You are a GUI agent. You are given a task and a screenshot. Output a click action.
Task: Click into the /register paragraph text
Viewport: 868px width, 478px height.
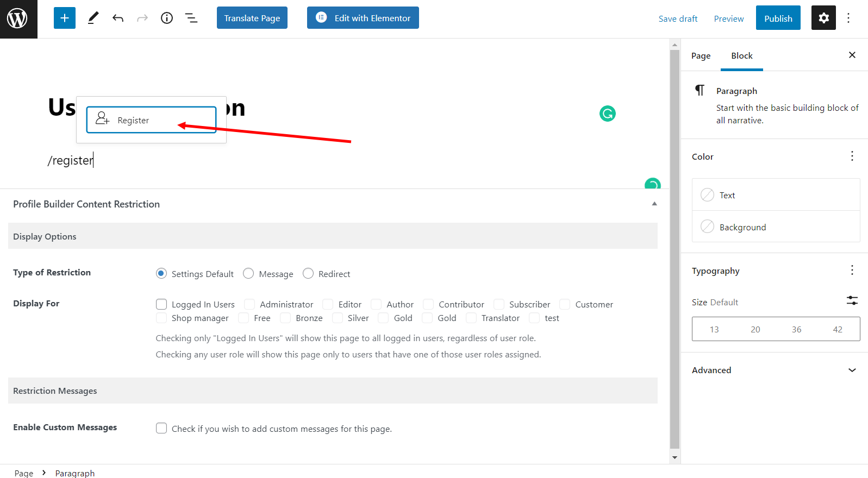[71, 160]
